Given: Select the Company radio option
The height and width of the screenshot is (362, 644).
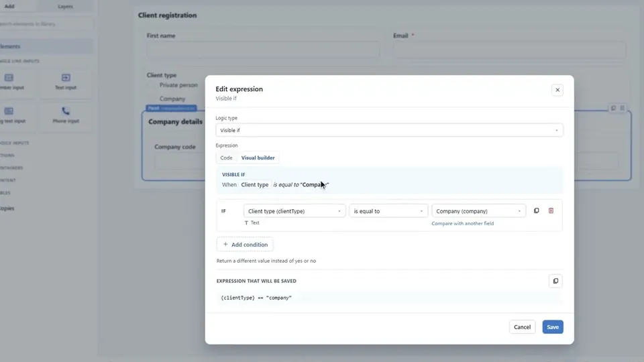Looking at the screenshot, I should tap(151, 99).
